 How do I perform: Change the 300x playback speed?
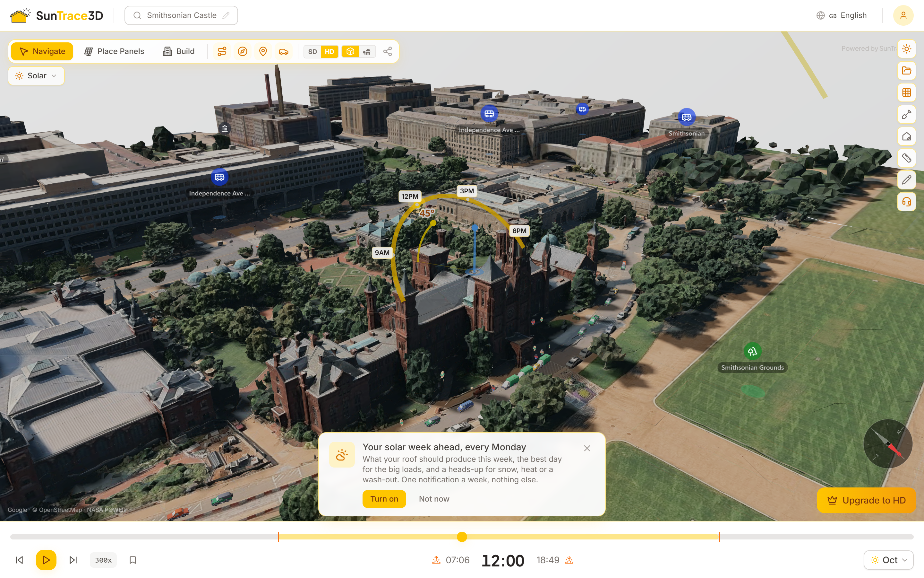tap(103, 560)
